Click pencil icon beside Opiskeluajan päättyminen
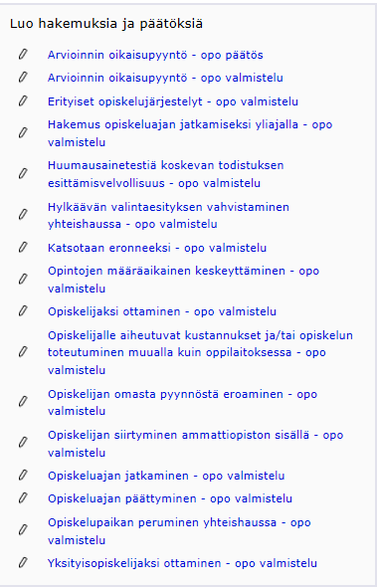 [x=23, y=498]
